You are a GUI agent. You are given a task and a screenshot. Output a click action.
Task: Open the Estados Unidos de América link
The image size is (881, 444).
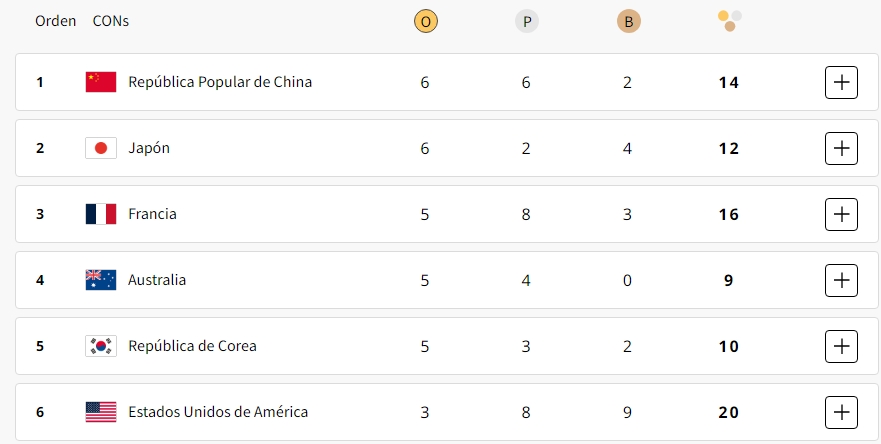[218, 412]
